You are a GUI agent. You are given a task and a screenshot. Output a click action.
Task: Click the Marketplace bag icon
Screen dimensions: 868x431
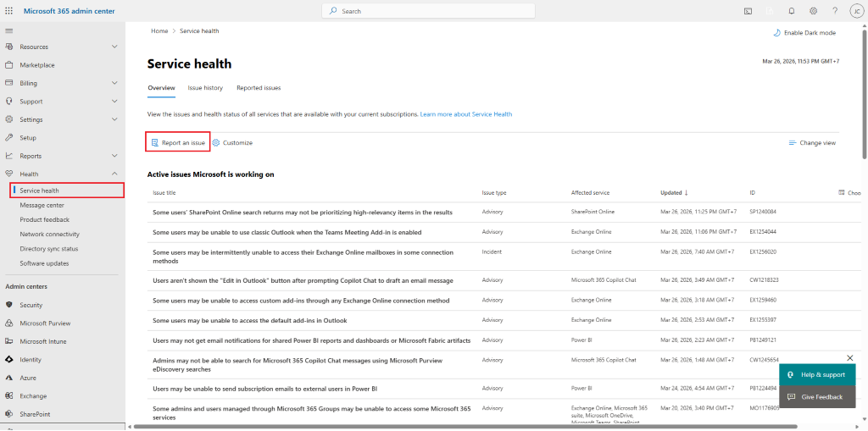8,64
